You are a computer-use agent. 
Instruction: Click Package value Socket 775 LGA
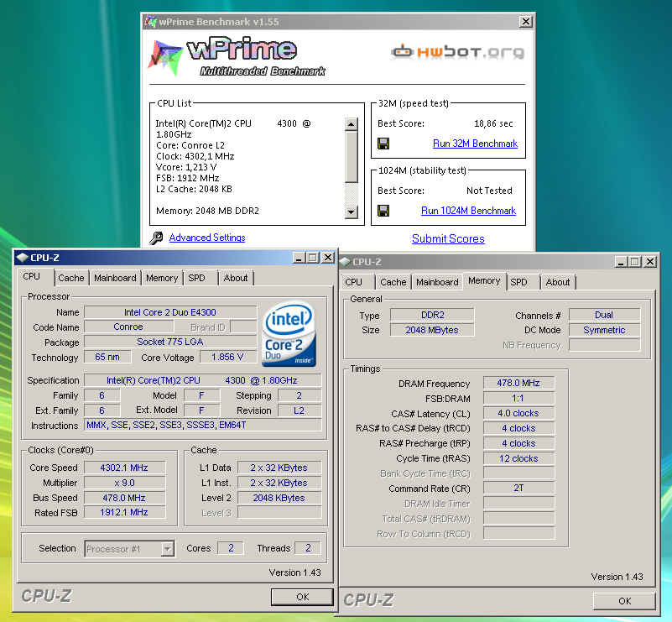[170, 342]
